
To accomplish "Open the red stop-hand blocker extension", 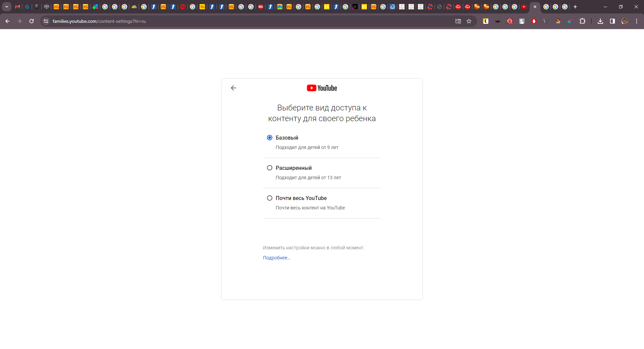I will point(534,21).
